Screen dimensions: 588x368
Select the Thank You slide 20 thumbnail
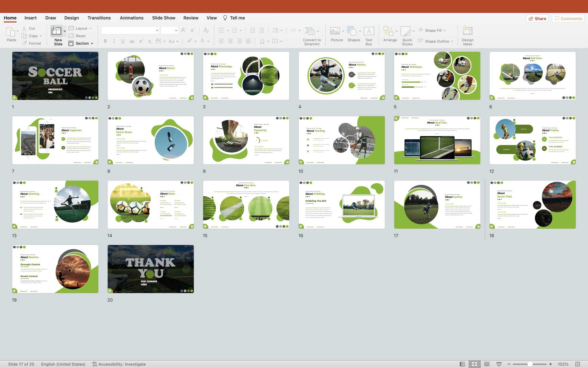coord(151,269)
